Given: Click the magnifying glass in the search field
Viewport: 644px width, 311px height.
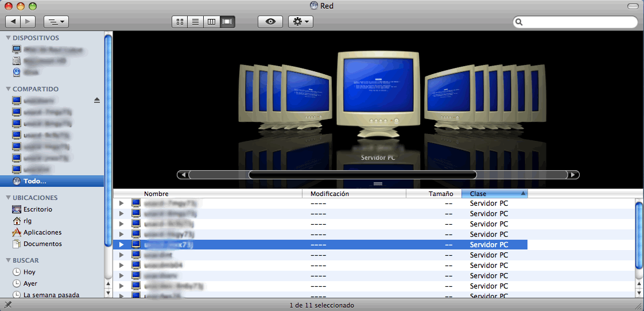Looking at the screenshot, I should click(519, 22).
